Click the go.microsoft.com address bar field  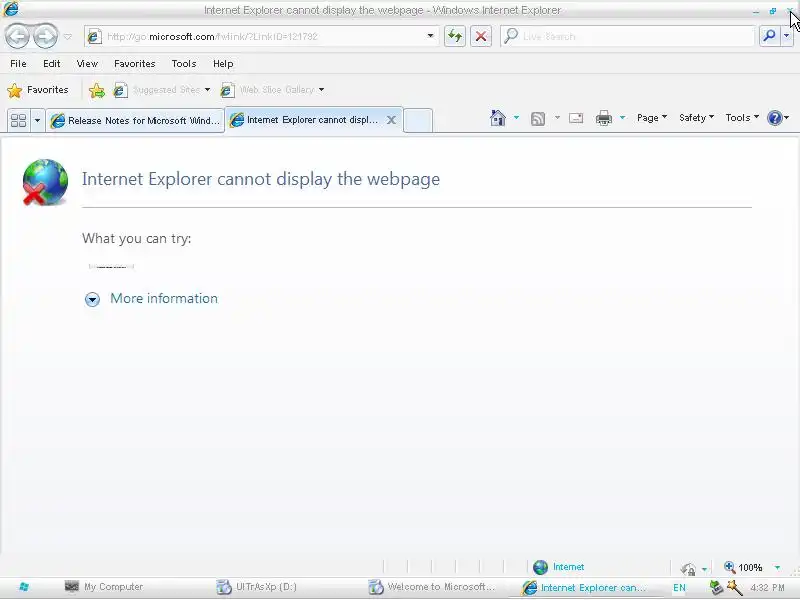coord(255,36)
